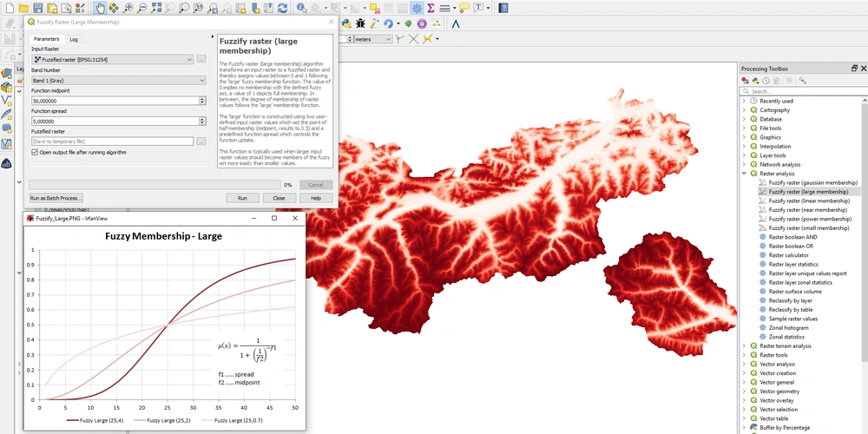Image resolution: width=868 pixels, height=434 pixels.
Task: Click the blue undo arrow icon
Action: (x=388, y=23)
